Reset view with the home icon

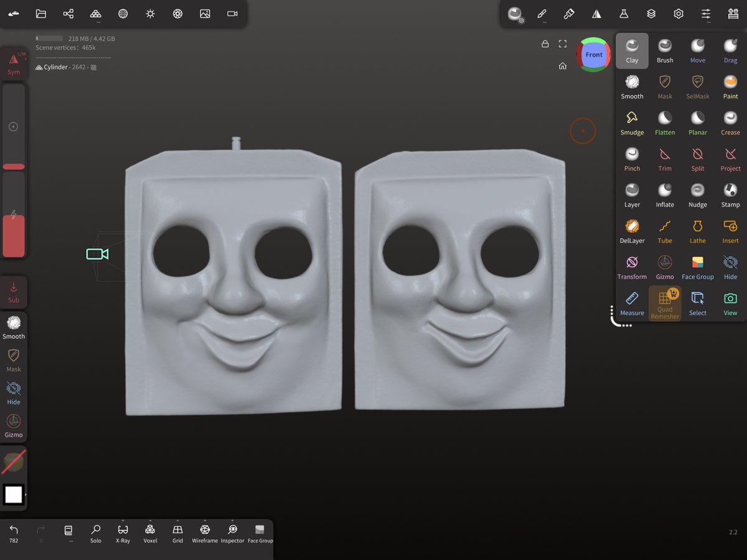point(563,66)
